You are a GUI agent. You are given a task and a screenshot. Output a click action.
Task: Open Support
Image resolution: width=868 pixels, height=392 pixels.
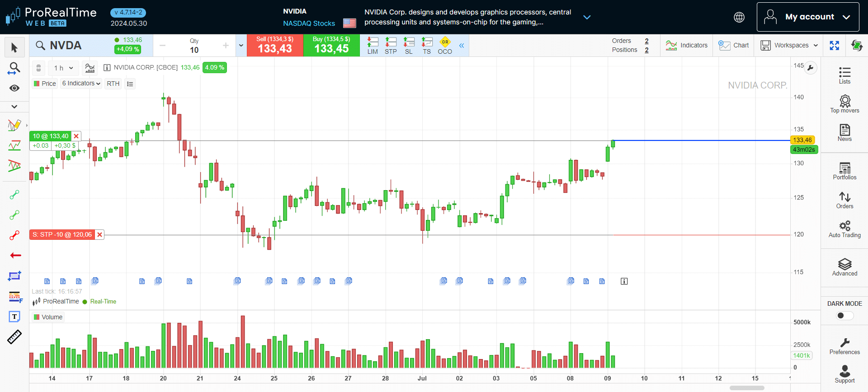coord(844,374)
